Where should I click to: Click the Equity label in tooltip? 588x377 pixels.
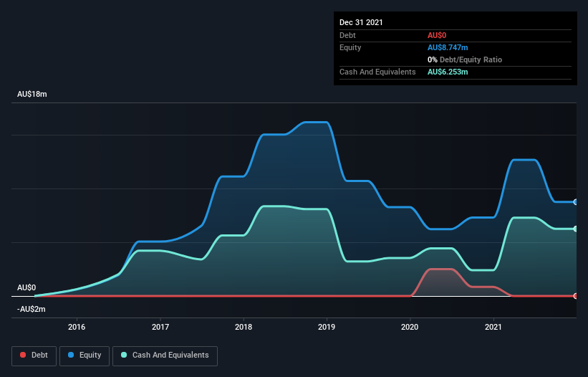point(350,47)
